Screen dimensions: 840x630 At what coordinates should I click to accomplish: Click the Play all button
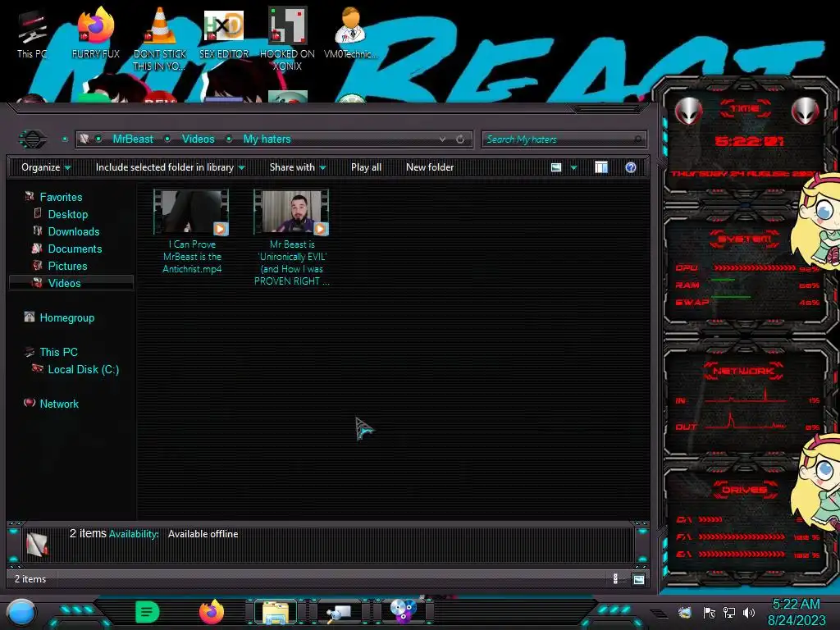click(366, 167)
